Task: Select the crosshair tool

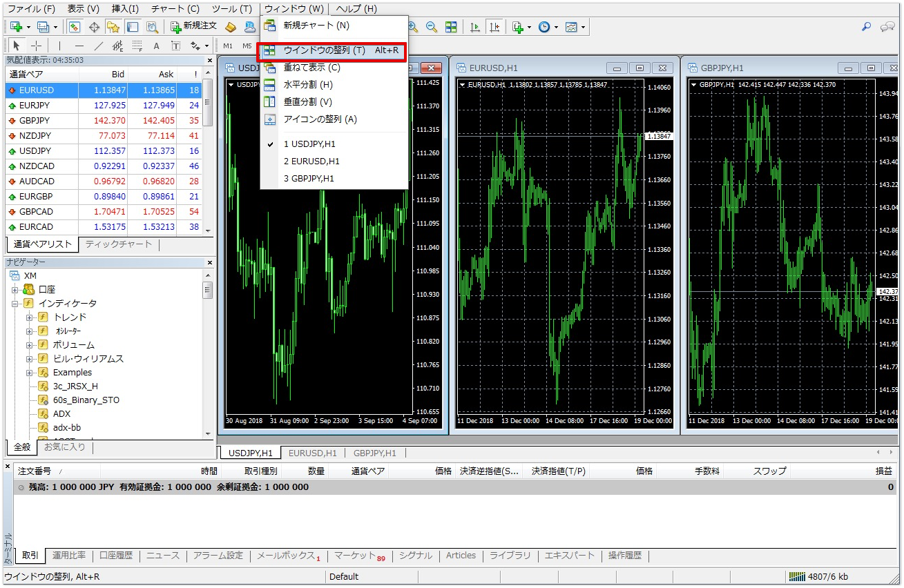Action: [36, 46]
